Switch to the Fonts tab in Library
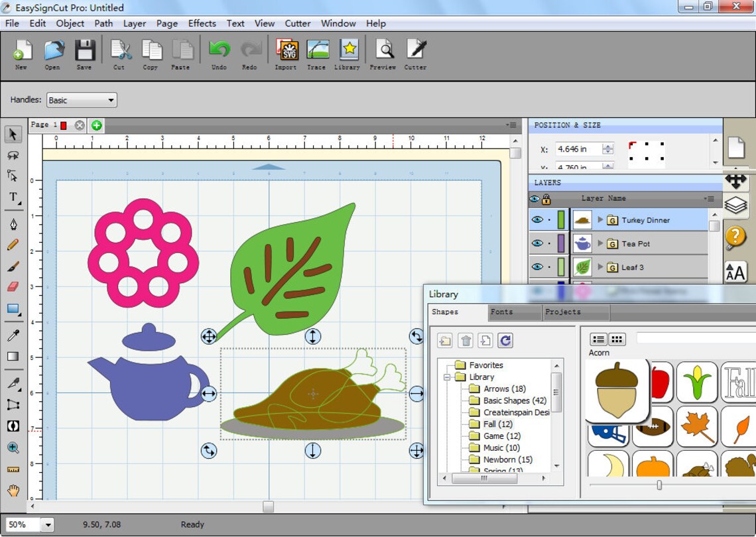 (501, 312)
